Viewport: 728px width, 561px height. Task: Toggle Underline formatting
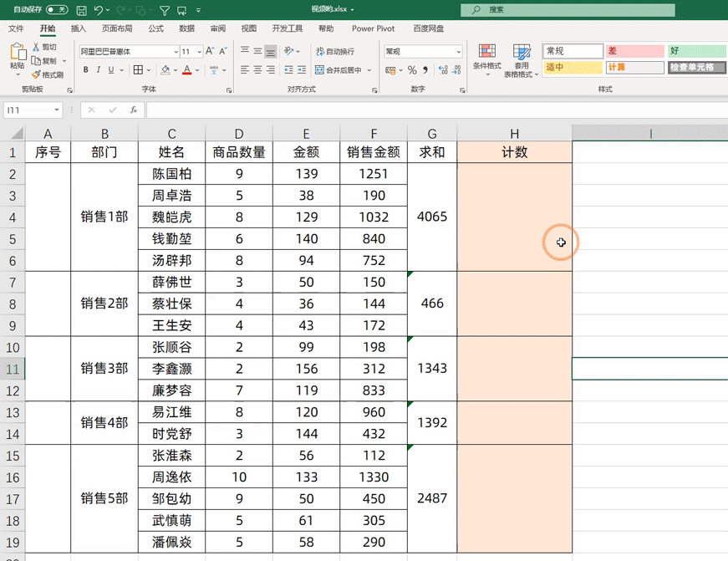tap(111, 69)
